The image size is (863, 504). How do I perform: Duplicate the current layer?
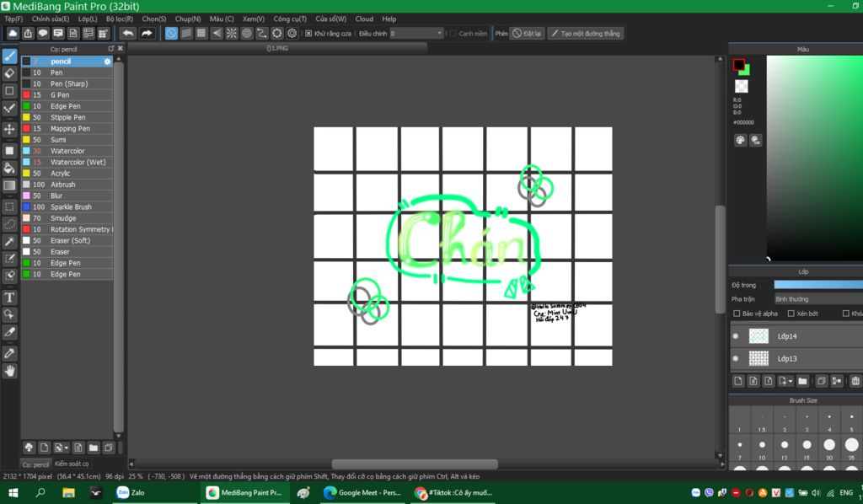pos(821,381)
